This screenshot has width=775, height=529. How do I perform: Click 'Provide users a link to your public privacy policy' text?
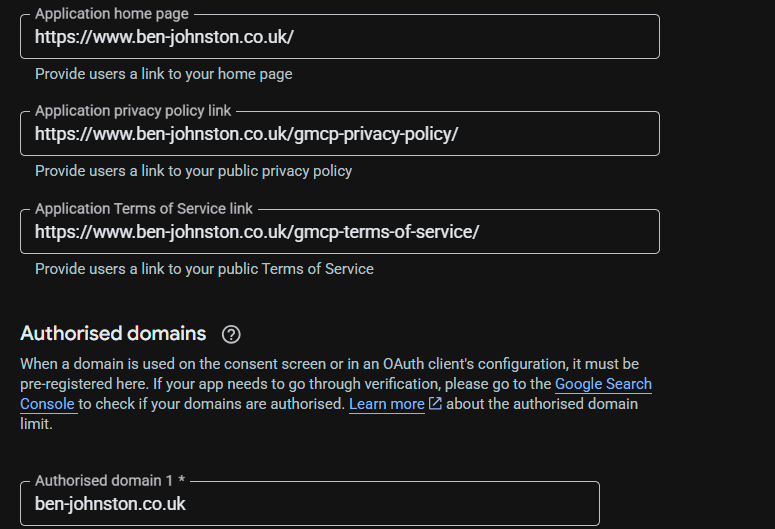193,171
